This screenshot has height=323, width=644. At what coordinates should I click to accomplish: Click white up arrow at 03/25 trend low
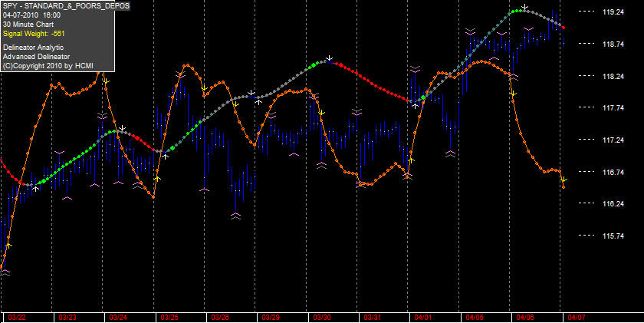(166, 157)
